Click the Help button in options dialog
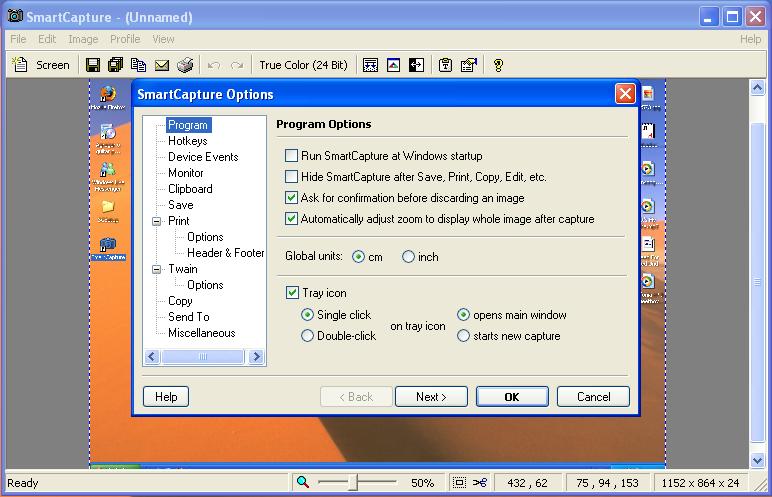 tap(166, 397)
